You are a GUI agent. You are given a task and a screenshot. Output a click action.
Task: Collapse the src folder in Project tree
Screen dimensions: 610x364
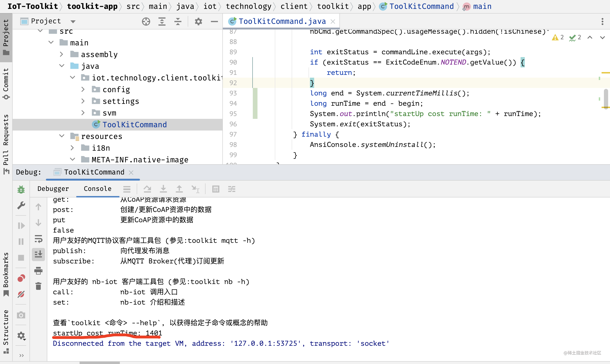click(x=40, y=31)
